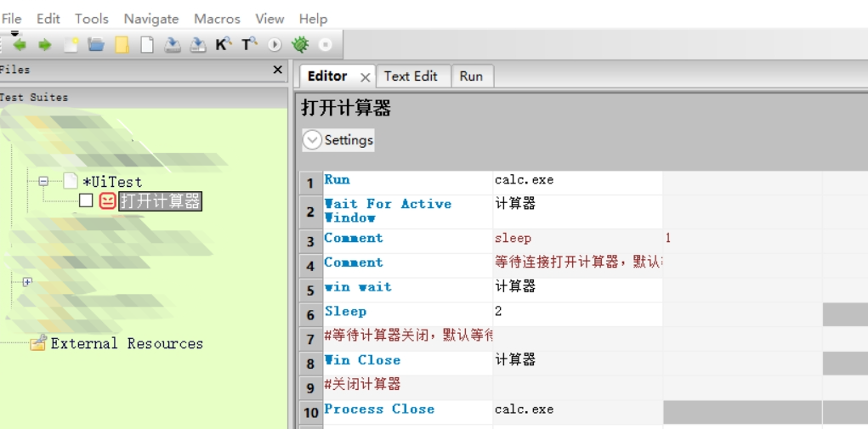Select row header 10 in the grid
Screen dimensions: 868x429
click(310, 412)
